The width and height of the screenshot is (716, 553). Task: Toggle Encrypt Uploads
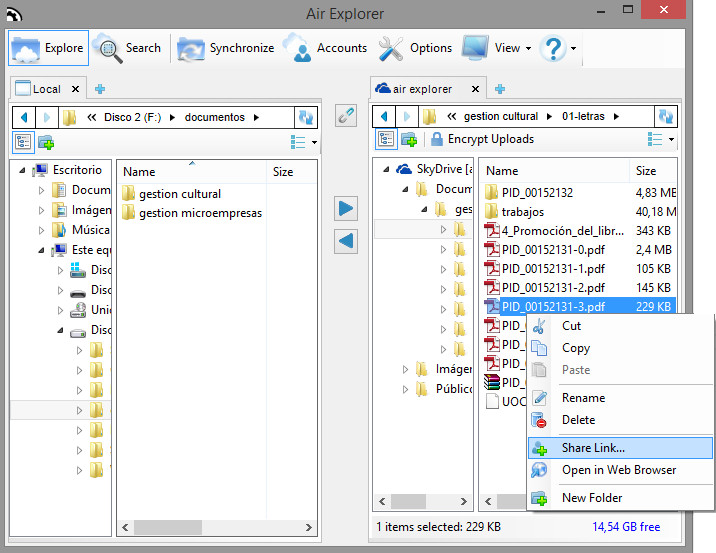click(x=482, y=139)
